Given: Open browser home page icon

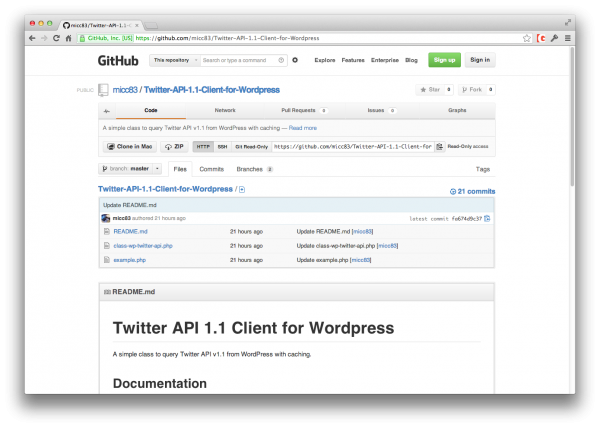Looking at the screenshot, I should (68, 38).
